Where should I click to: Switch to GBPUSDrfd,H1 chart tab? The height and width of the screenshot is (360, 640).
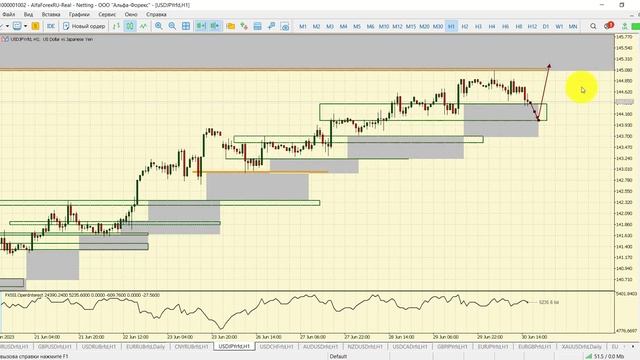coord(54,347)
